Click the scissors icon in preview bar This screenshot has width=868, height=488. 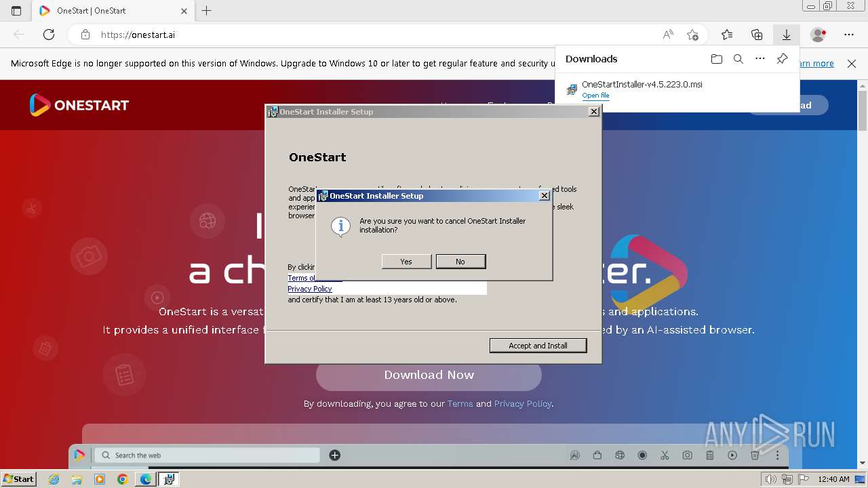point(665,455)
